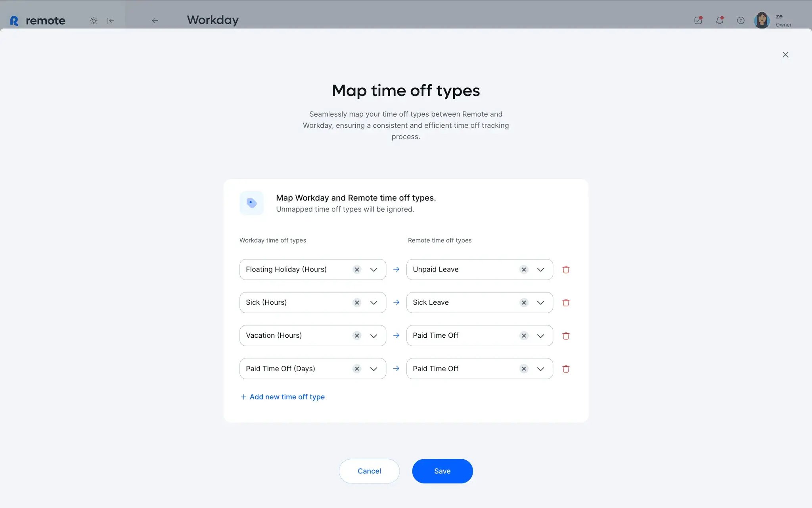Click the help question mark icon
The image size is (812, 508).
(741, 20)
